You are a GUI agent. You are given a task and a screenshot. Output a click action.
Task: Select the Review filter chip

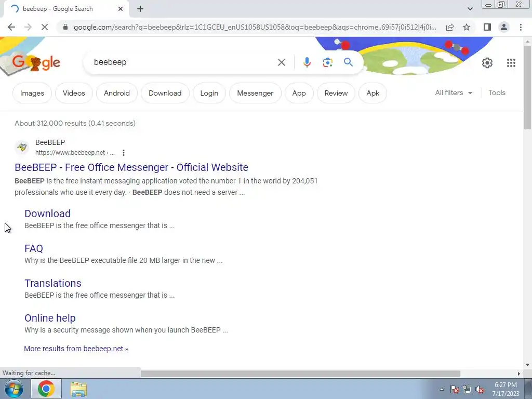336,93
